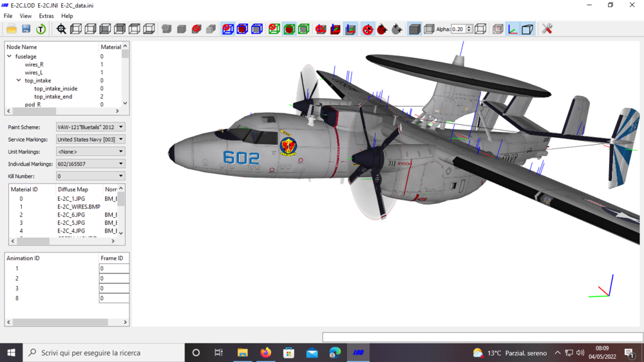The image size is (644, 362).
Task: Click the gray bomb with sparks icon
Action: click(x=397, y=29)
